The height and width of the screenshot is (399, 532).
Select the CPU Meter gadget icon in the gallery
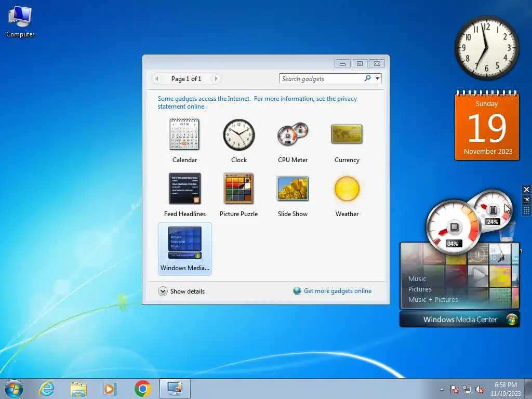[293, 134]
